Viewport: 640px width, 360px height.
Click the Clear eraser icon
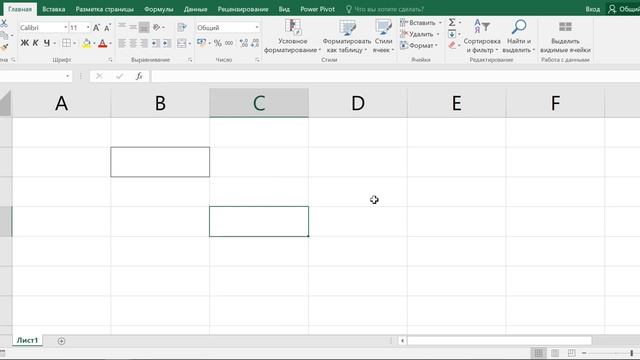tap(452, 45)
